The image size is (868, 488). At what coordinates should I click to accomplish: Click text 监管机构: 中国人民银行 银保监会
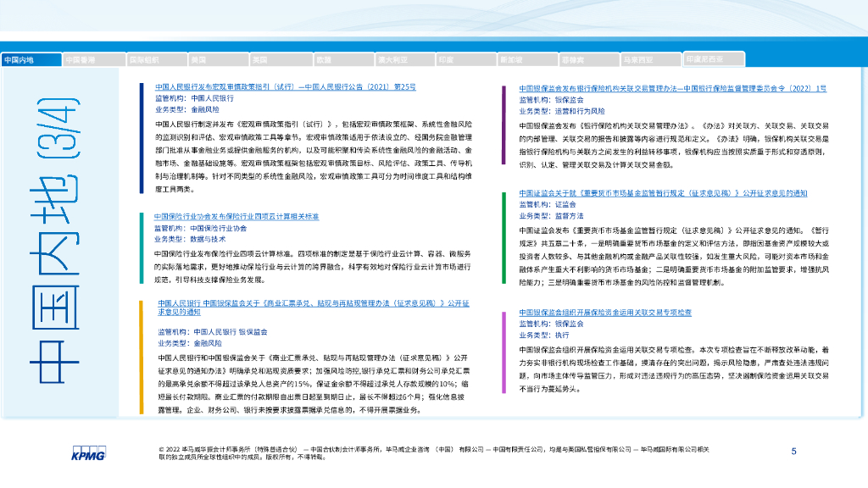coord(213,332)
